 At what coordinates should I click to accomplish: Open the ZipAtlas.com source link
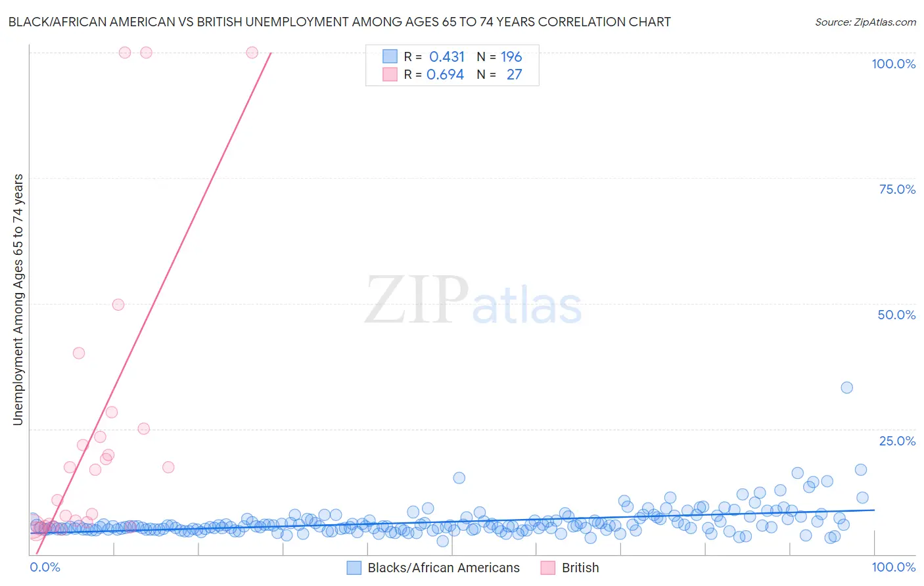[x=866, y=22]
